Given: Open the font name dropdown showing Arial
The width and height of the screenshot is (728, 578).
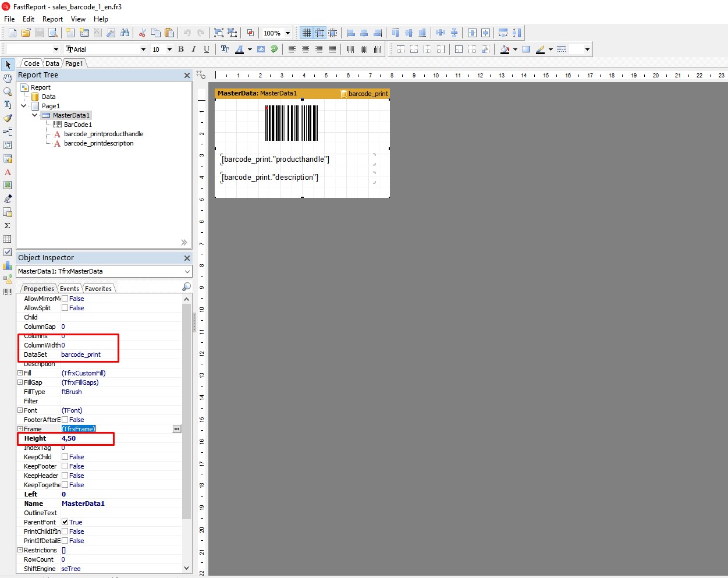Looking at the screenshot, I should click(143, 49).
